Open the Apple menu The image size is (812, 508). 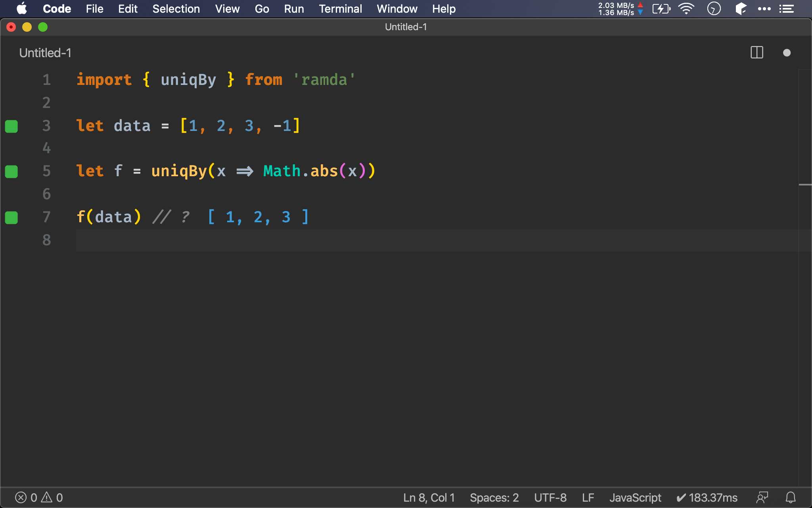coord(22,9)
